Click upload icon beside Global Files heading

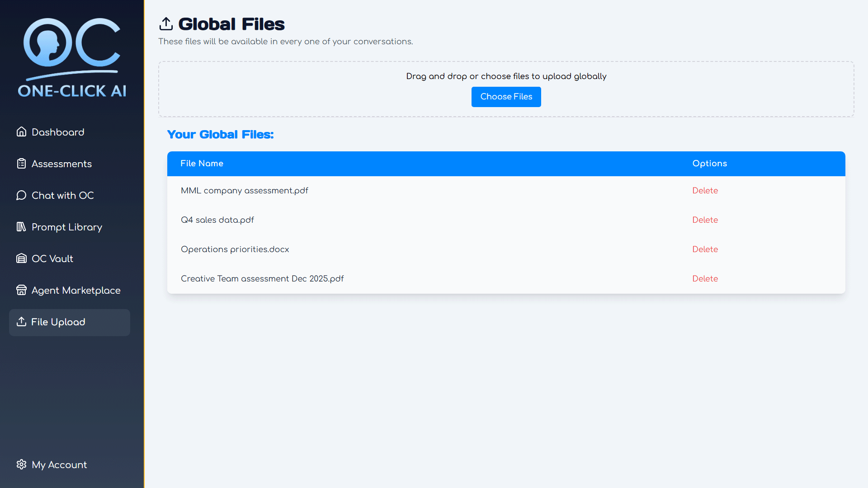[x=166, y=24]
